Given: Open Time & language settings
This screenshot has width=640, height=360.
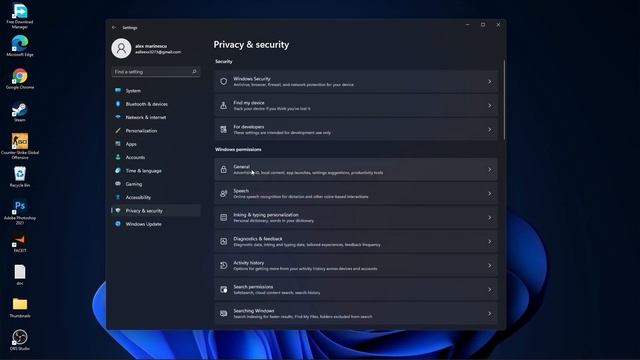Looking at the screenshot, I should click(156, 171).
